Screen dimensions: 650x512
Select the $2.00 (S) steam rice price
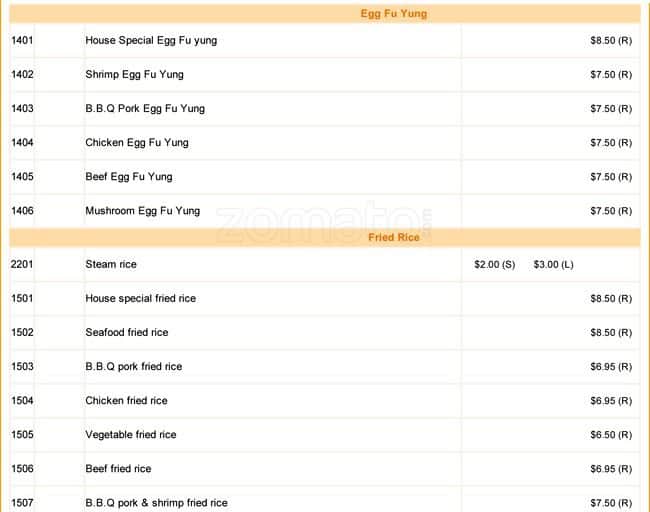(495, 265)
